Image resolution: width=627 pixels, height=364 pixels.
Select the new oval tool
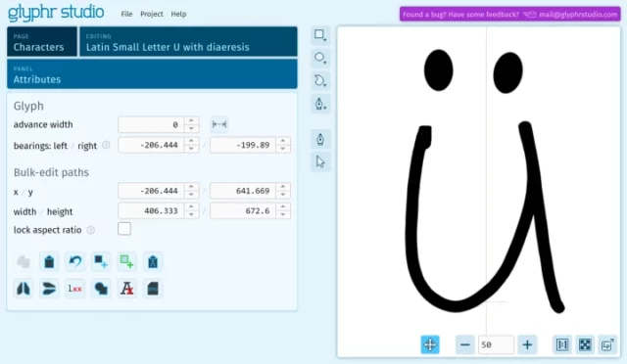pyautogui.click(x=320, y=58)
